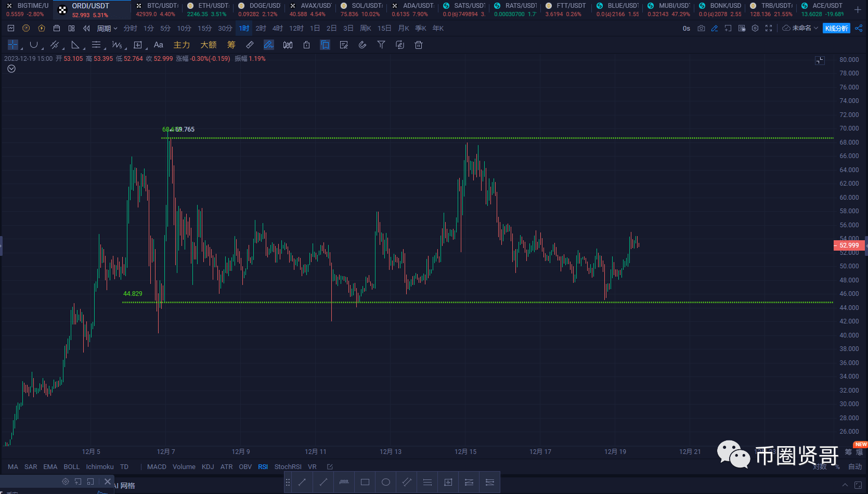Click the funnel filter icon
Screen dimensions: 868x494
381,45
